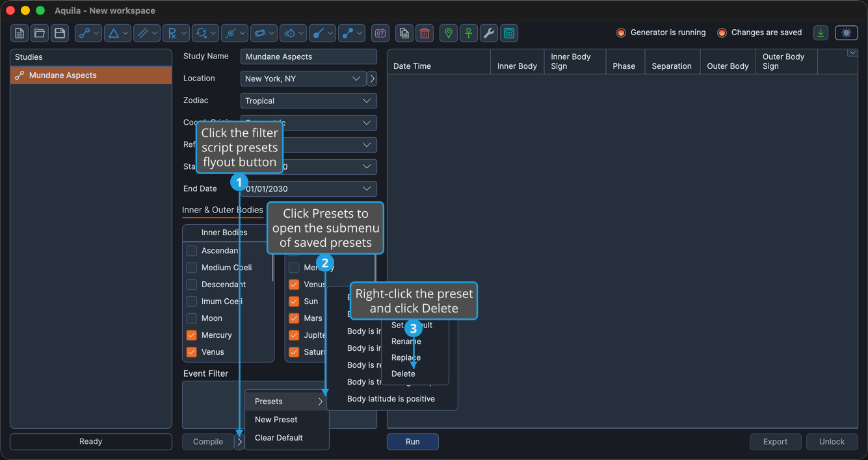Viewport: 868px width, 460px height.
Task: Click the Changes are saved indicator
Action: [x=759, y=32]
